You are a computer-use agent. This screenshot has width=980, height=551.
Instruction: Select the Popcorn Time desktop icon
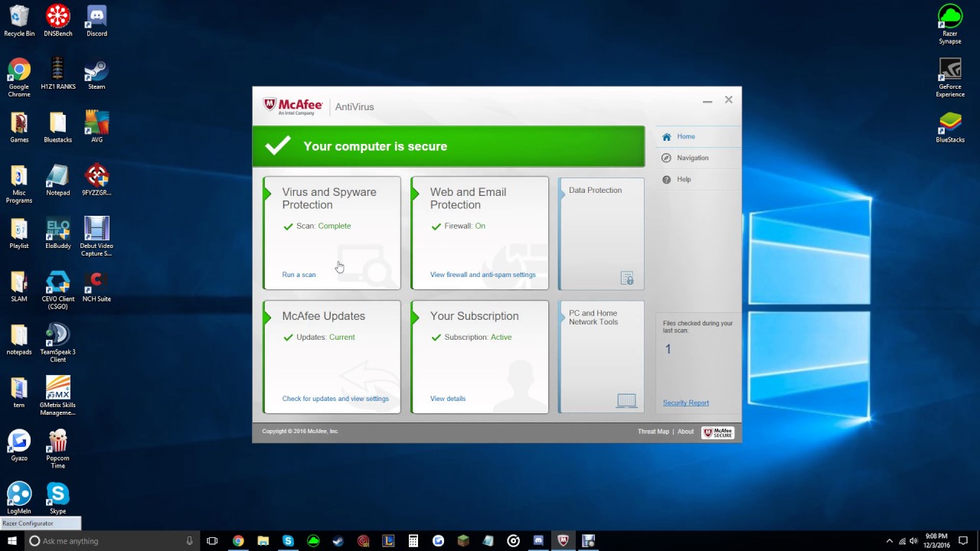pos(57,448)
